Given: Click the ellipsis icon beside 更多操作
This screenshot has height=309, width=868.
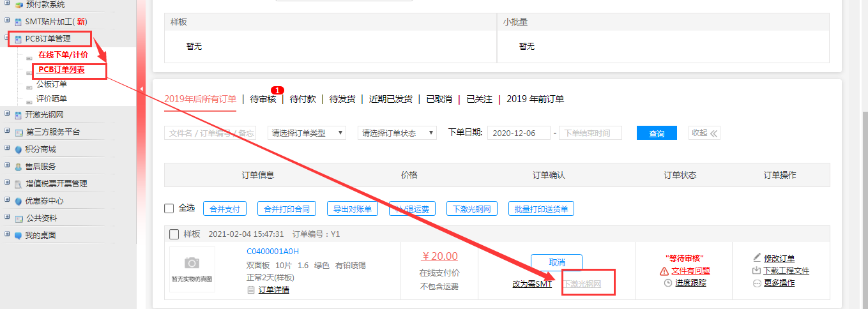Looking at the screenshot, I should (758, 282).
